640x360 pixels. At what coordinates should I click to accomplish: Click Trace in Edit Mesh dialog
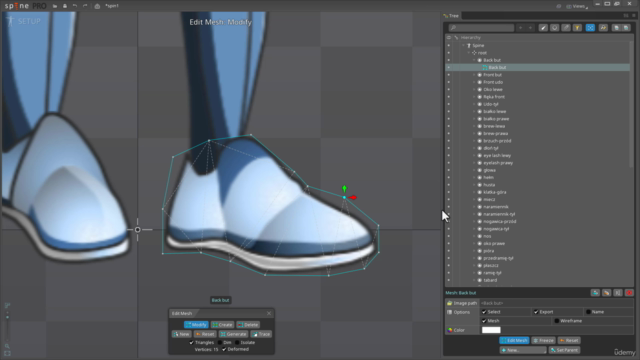(261, 334)
